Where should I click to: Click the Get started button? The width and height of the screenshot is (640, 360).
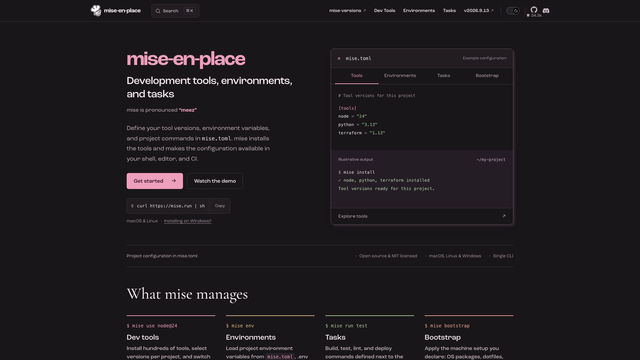point(155,181)
